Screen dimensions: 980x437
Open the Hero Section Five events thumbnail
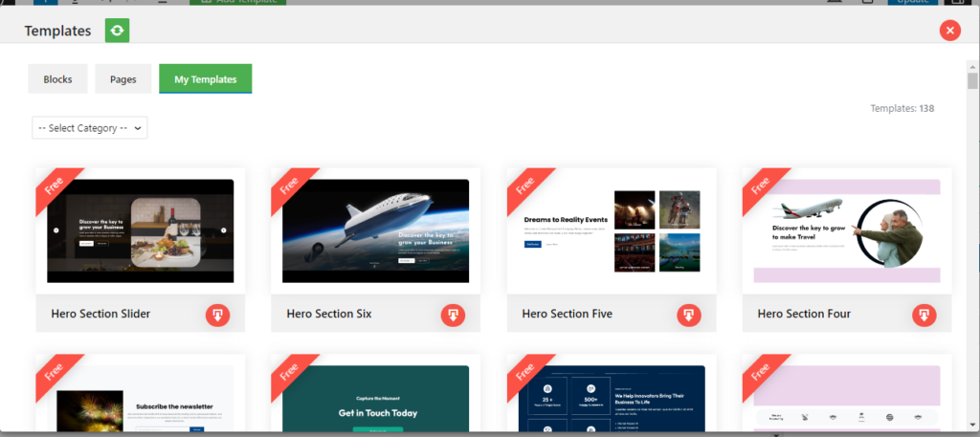point(612,231)
